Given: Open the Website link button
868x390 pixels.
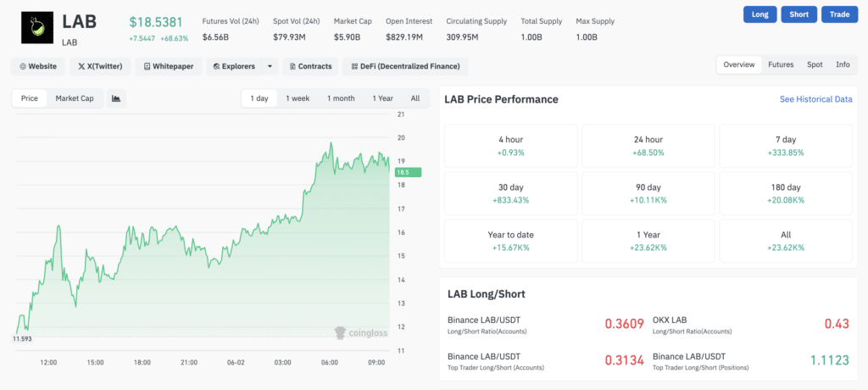Looking at the screenshot, I should point(38,66).
